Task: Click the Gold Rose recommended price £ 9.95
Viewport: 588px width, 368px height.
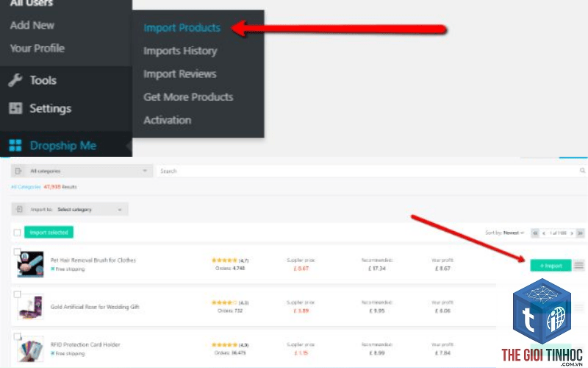Action: (x=377, y=311)
